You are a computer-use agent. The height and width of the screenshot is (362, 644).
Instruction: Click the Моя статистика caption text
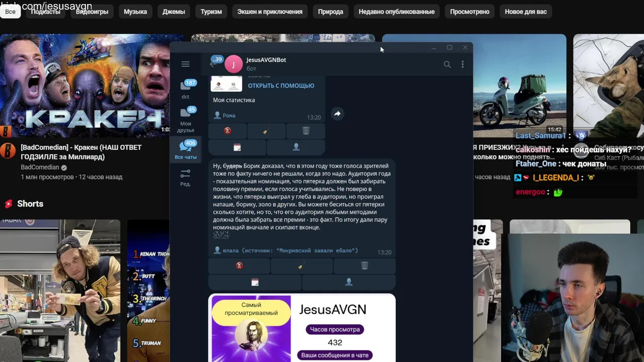coord(234,100)
